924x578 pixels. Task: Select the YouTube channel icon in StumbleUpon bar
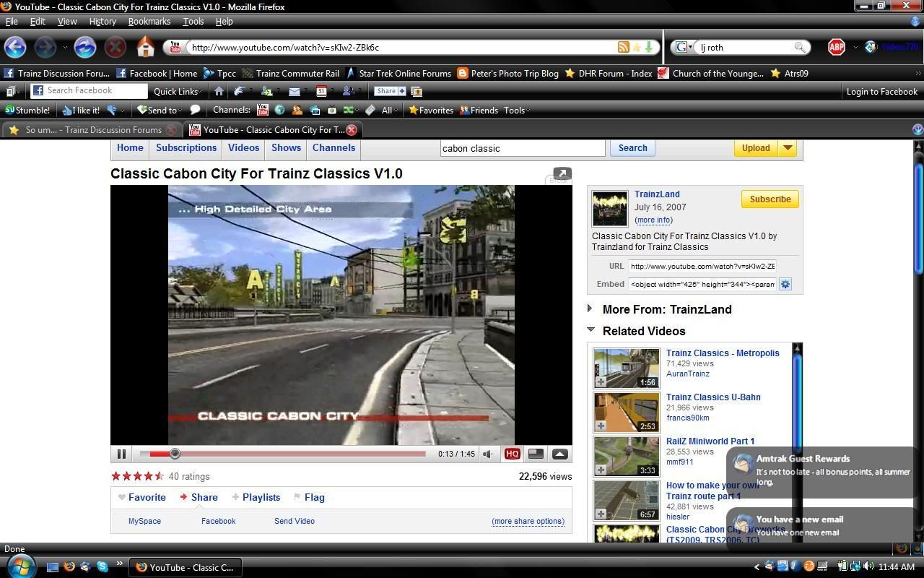pyautogui.click(x=262, y=111)
